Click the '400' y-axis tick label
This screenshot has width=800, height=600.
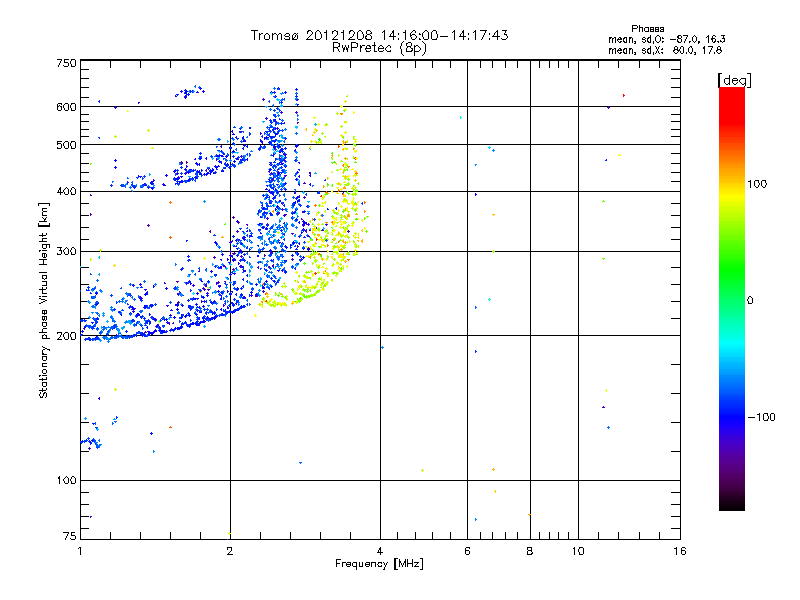pos(66,191)
